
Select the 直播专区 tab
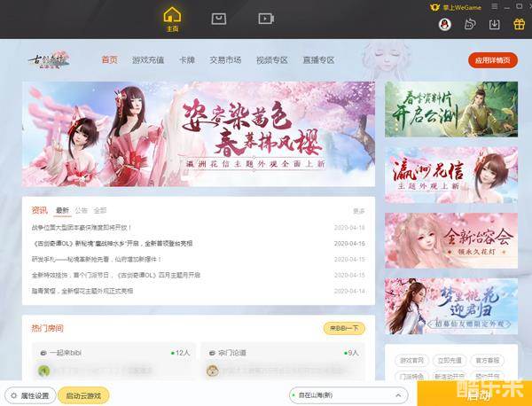[317, 60]
